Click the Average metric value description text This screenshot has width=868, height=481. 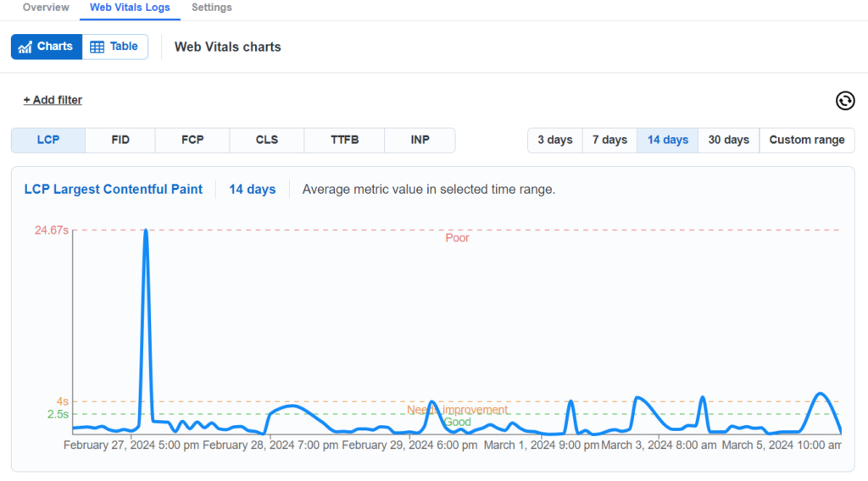coord(428,189)
